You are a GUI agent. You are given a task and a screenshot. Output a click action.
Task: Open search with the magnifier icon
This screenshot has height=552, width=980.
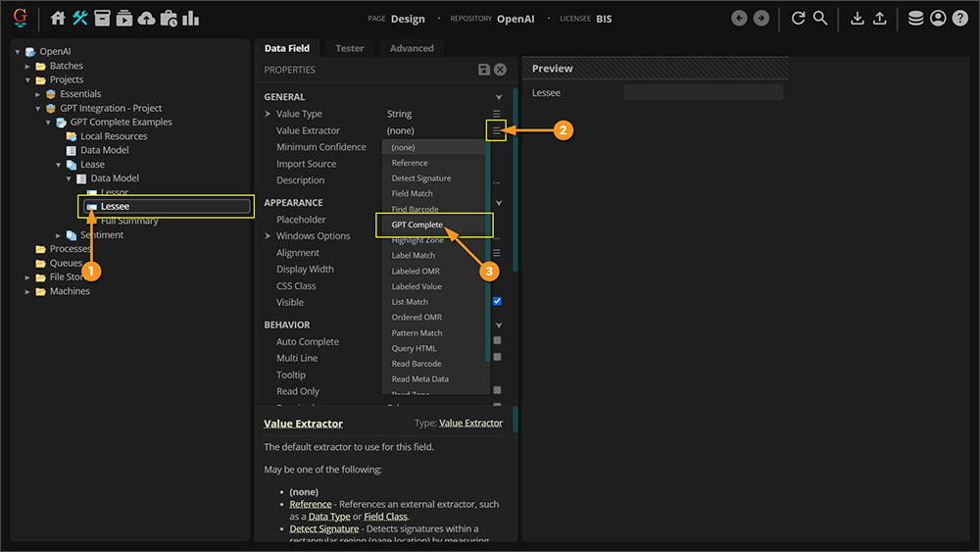coord(820,18)
